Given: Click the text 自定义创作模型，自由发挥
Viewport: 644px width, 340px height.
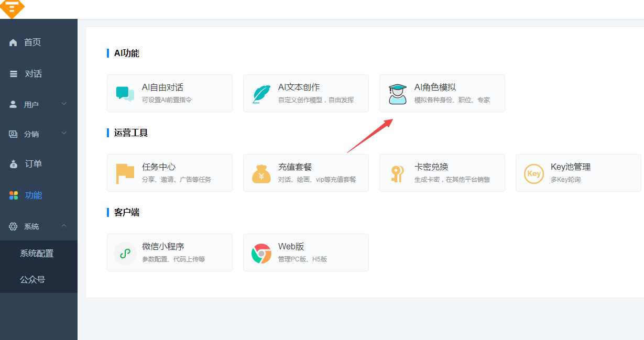Looking at the screenshot, I should 316,100.
